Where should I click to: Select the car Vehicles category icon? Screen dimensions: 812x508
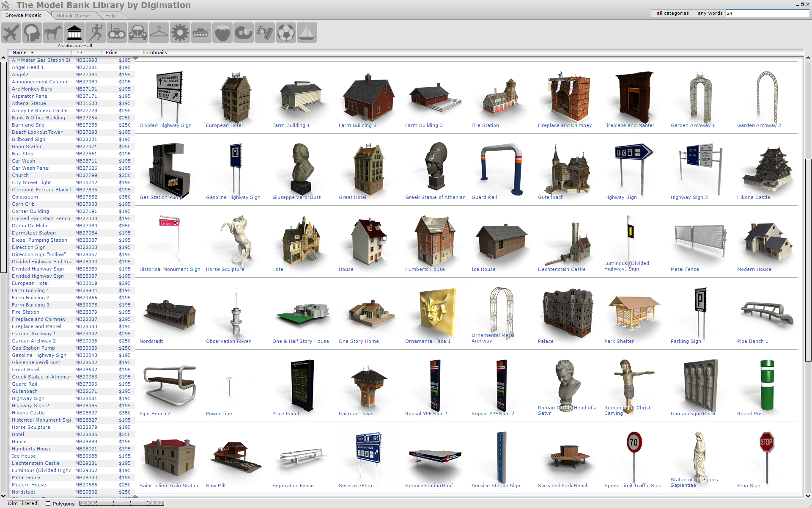tap(138, 33)
